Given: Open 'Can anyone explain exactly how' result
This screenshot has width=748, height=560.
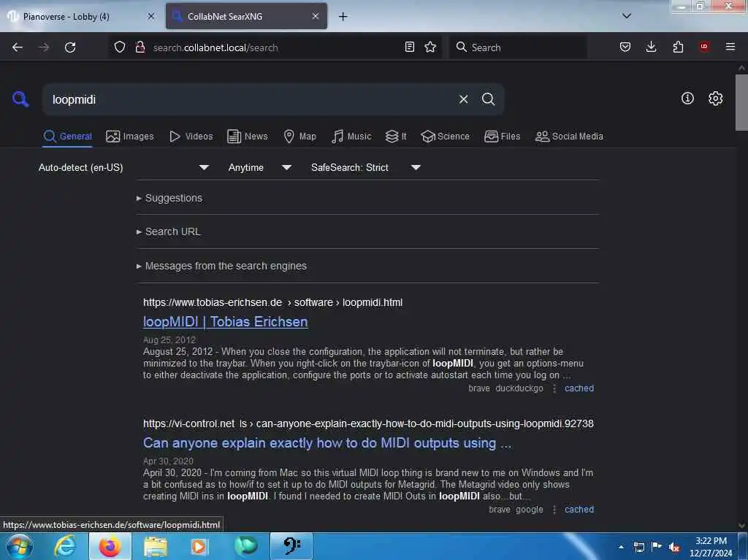Looking at the screenshot, I should 327,443.
